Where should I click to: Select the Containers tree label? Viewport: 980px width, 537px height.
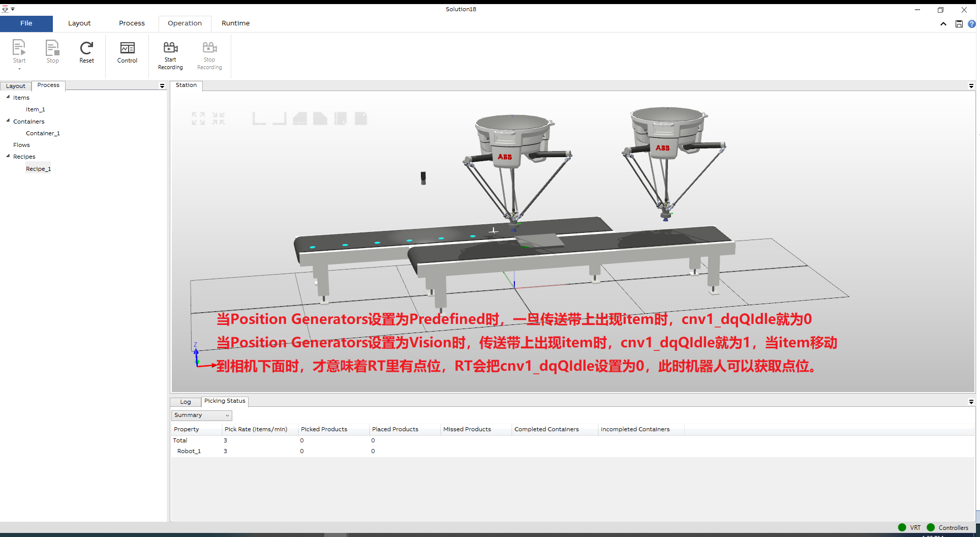point(28,122)
